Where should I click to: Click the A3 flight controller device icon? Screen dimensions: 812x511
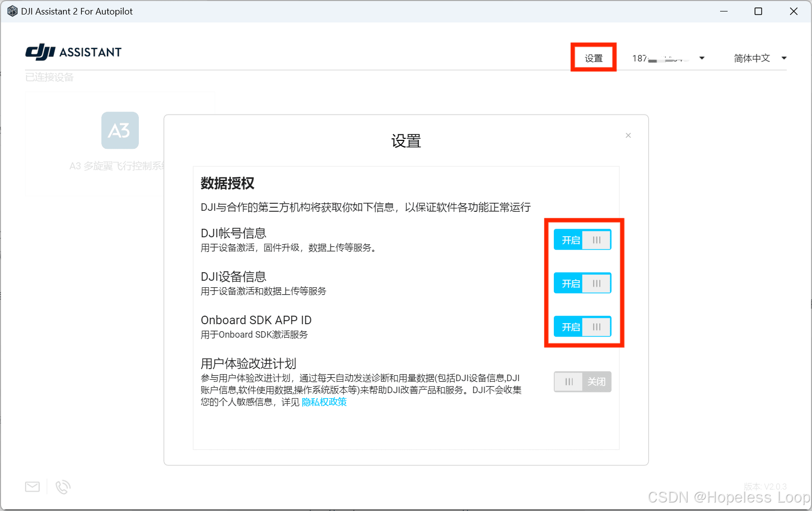(x=120, y=130)
